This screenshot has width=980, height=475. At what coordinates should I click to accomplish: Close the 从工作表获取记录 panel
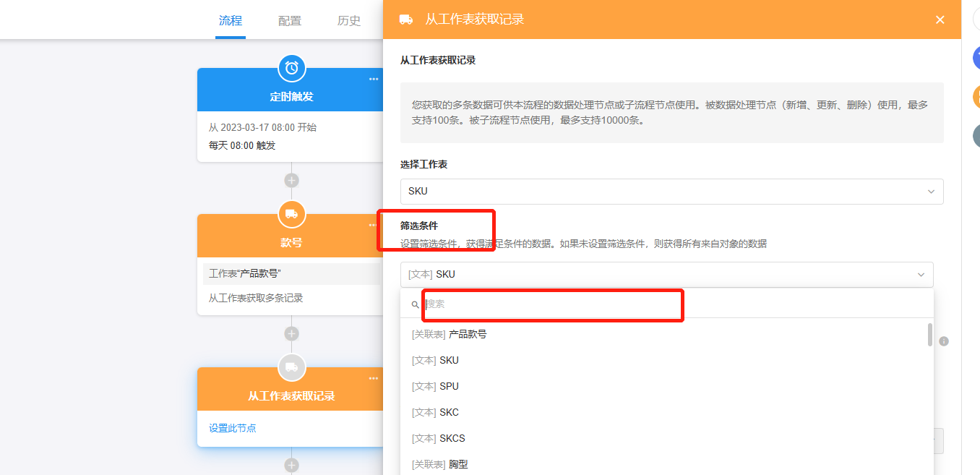click(940, 20)
